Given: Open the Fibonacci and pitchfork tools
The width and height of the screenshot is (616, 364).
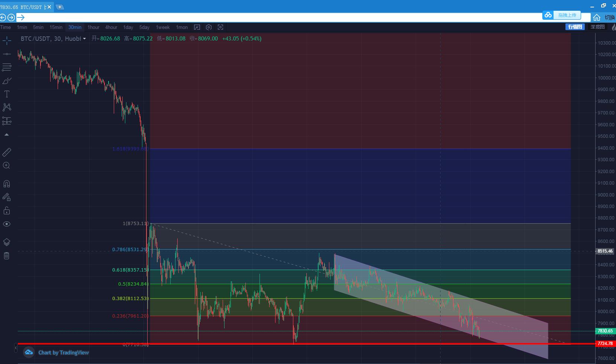Looking at the screenshot, I should (x=7, y=67).
